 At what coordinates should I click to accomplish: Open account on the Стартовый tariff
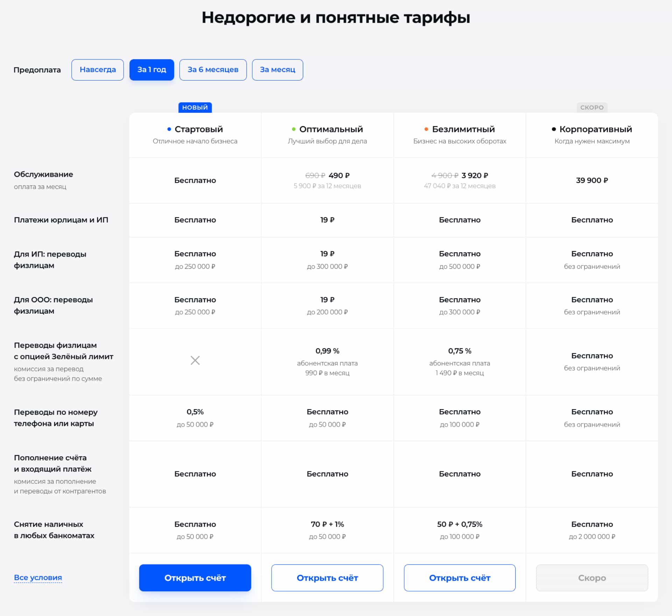point(195,578)
